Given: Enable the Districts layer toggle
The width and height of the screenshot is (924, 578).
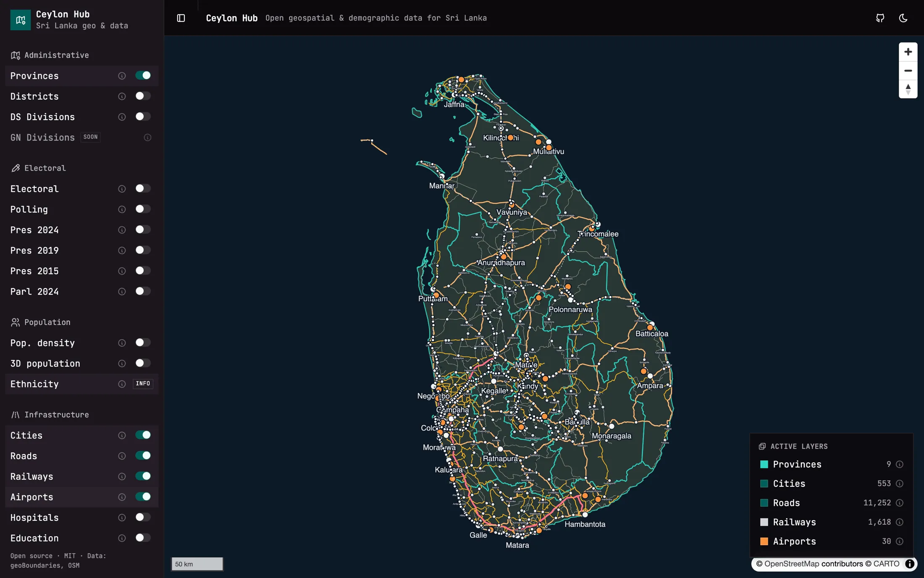Looking at the screenshot, I should tap(143, 96).
